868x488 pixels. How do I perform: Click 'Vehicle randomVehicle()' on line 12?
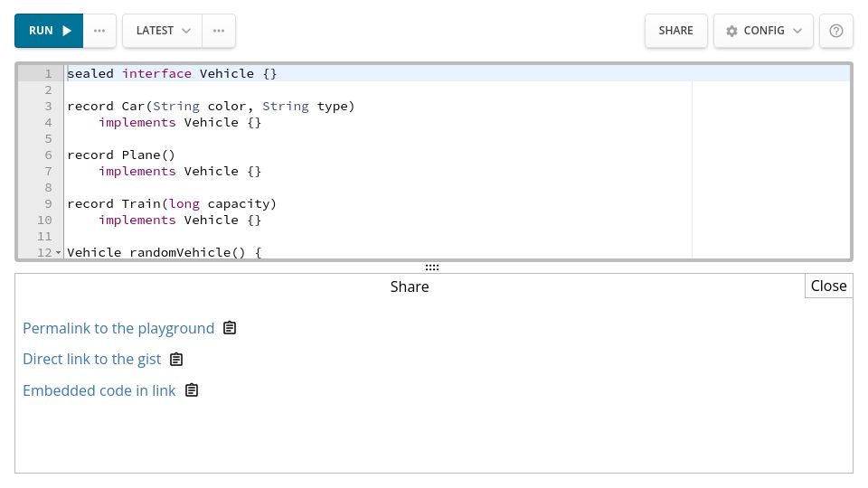point(156,252)
